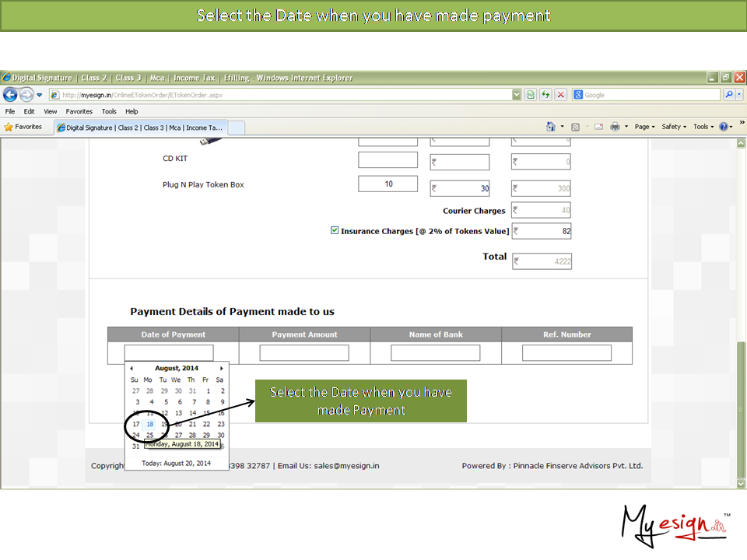
Task: Open the Favorites star button
Action: (x=23, y=127)
